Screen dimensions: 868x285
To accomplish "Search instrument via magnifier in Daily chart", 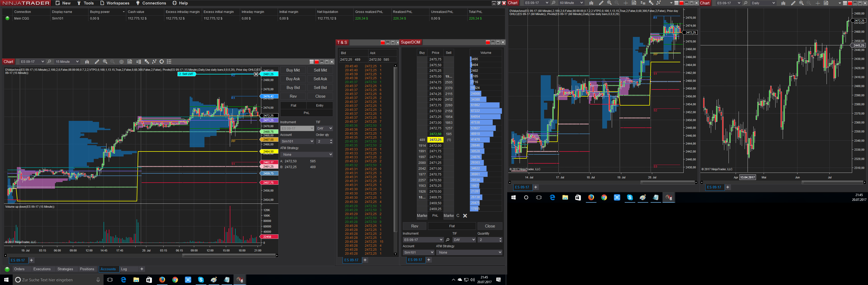I will tap(745, 3).
